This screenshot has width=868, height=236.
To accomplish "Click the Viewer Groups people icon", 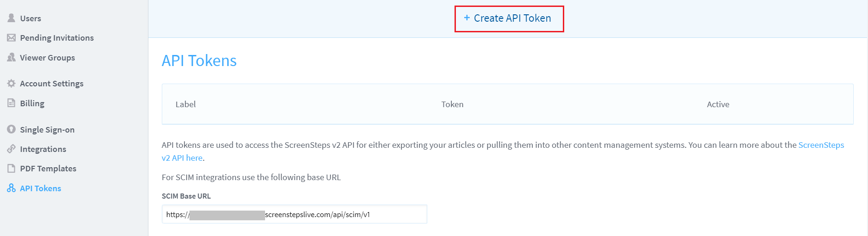I will [x=12, y=58].
